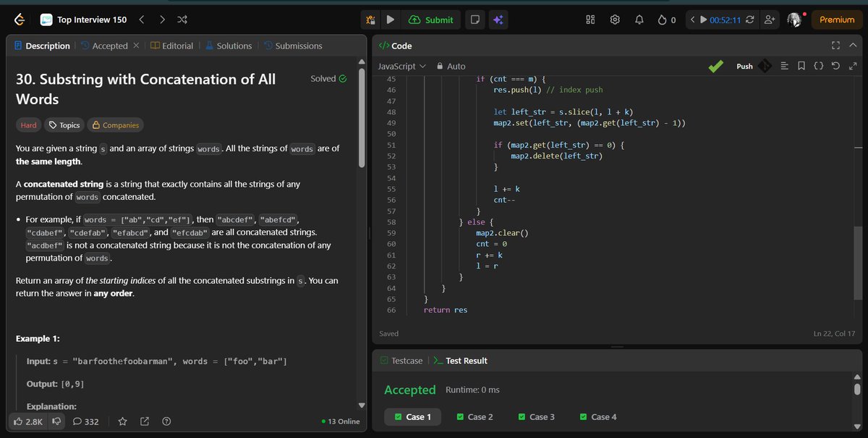This screenshot has width=868, height=438.
Task: Reset code with the undo arrow icon
Action: [835, 66]
